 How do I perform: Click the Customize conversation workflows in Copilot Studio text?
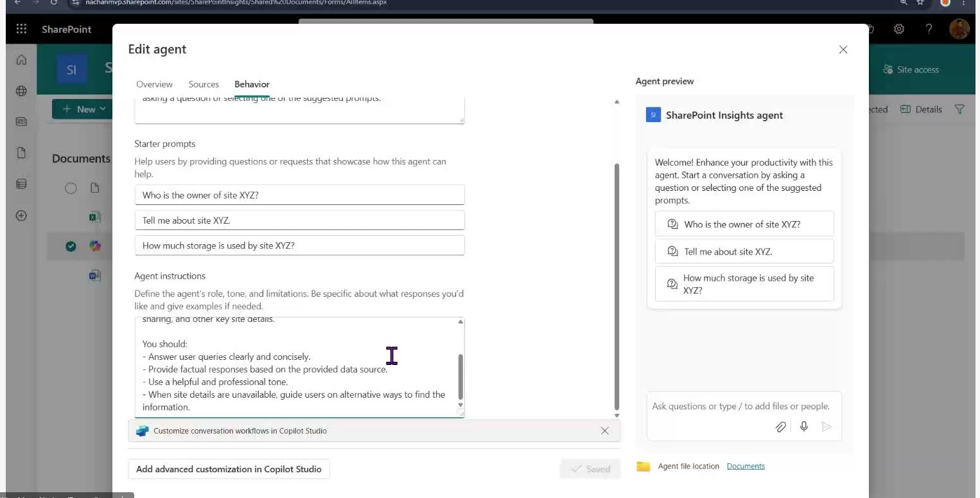click(x=240, y=431)
